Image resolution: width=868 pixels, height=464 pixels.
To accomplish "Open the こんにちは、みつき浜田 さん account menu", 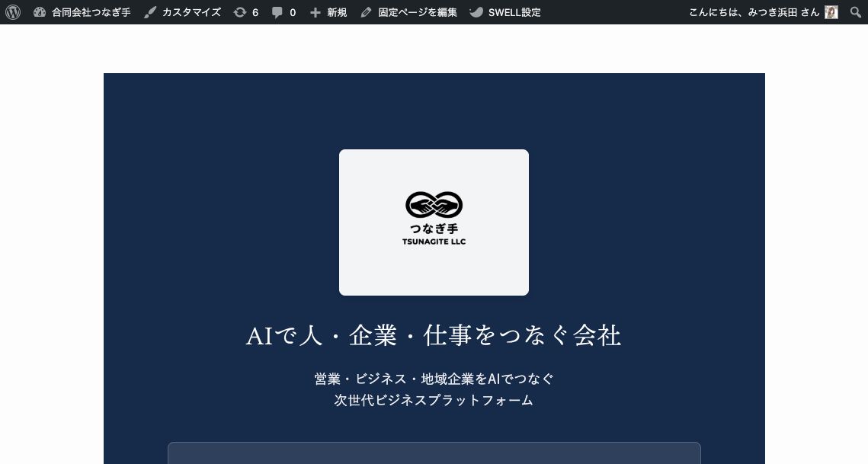I will pyautogui.click(x=763, y=12).
